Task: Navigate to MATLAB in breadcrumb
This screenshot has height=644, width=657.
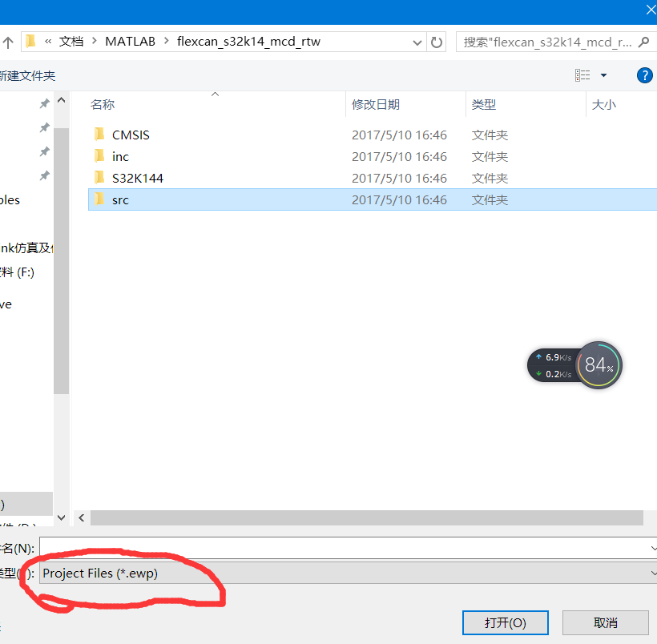Action: click(x=130, y=42)
